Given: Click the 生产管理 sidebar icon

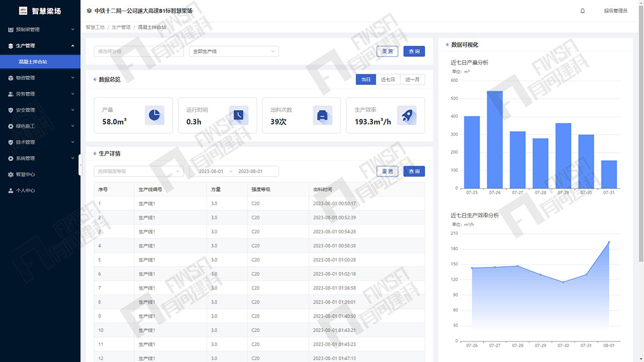Looking at the screenshot, I should [x=11, y=46].
